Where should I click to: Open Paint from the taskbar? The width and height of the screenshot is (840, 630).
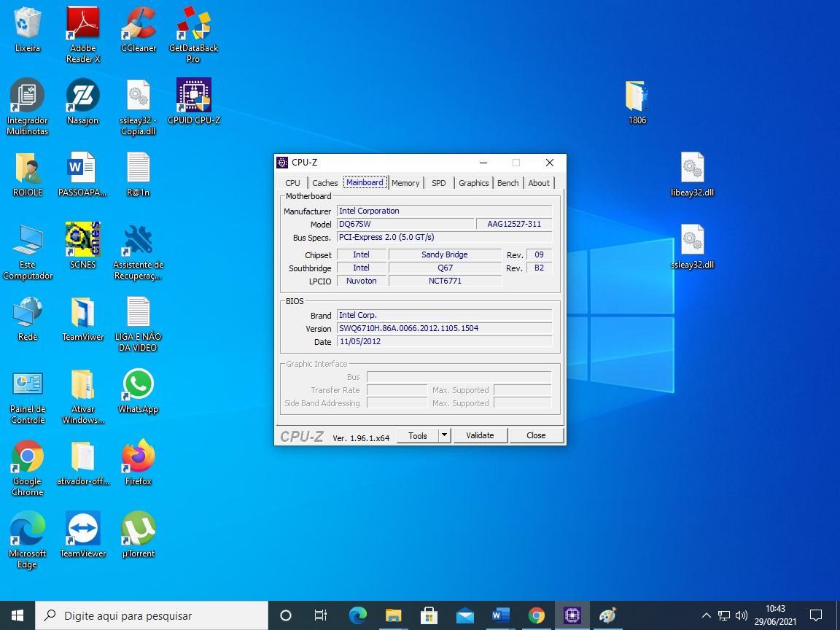tap(607, 615)
